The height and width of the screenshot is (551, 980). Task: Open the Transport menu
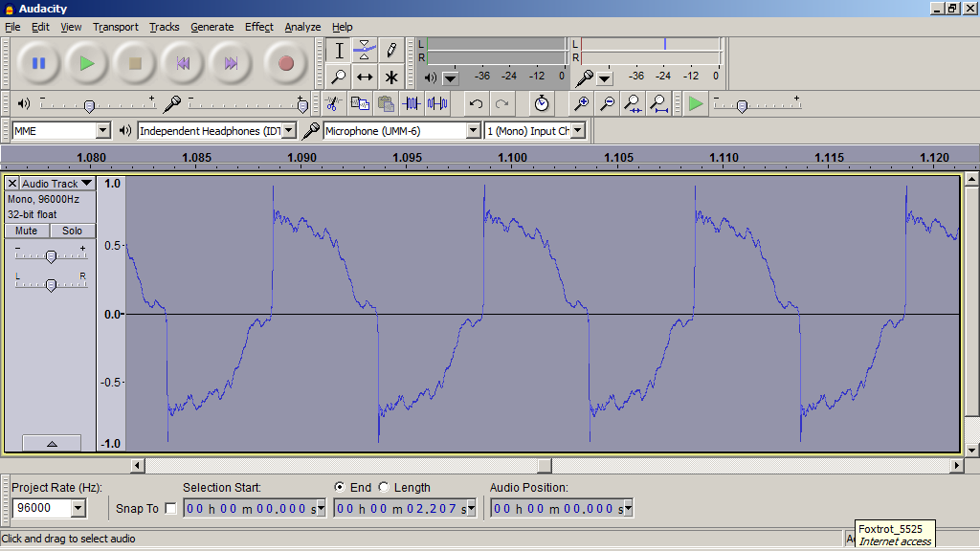116,27
